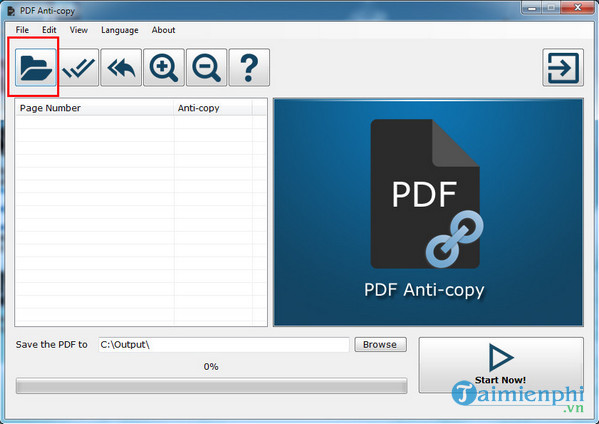599x424 pixels.
Task: Click the Browse button
Action: tap(380, 345)
